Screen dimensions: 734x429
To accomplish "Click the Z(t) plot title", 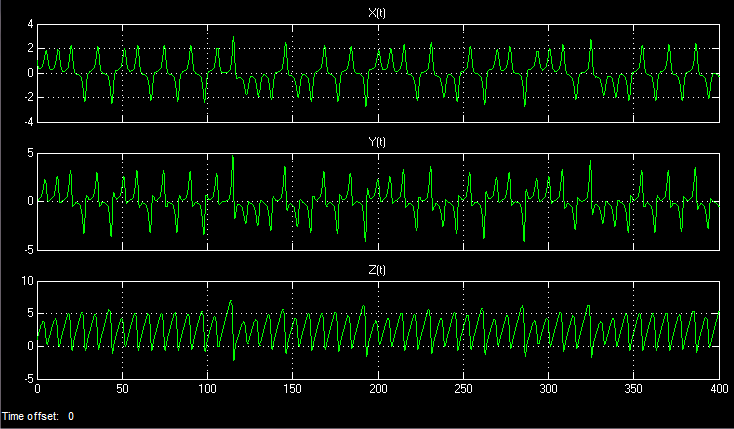I will tap(377, 270).
